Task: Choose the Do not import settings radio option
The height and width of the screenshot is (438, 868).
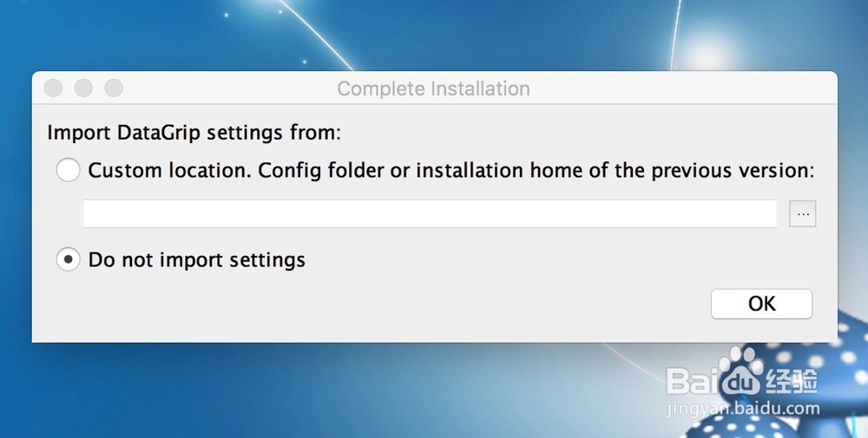Action: tap(68, 259)
